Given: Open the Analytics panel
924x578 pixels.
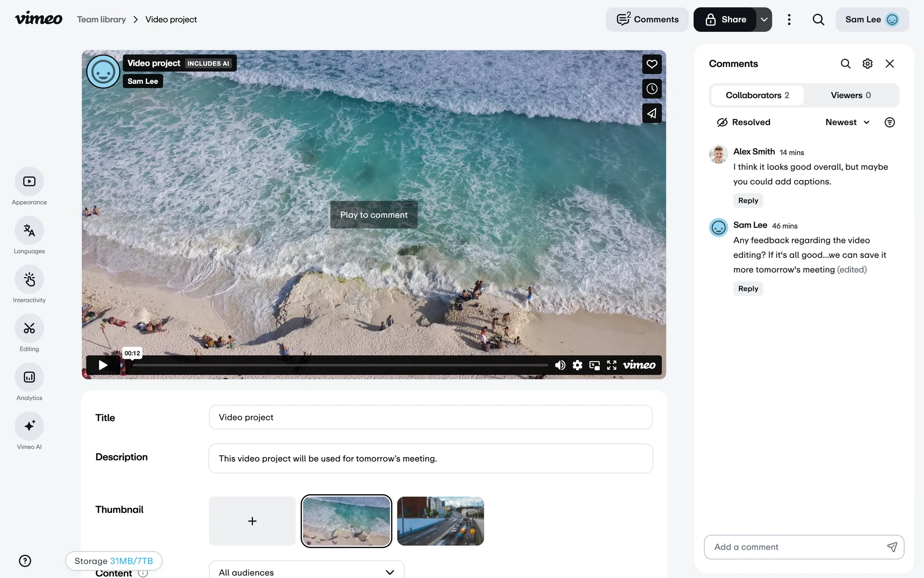Looking at the screenshot, I should [x=29, y=378].
